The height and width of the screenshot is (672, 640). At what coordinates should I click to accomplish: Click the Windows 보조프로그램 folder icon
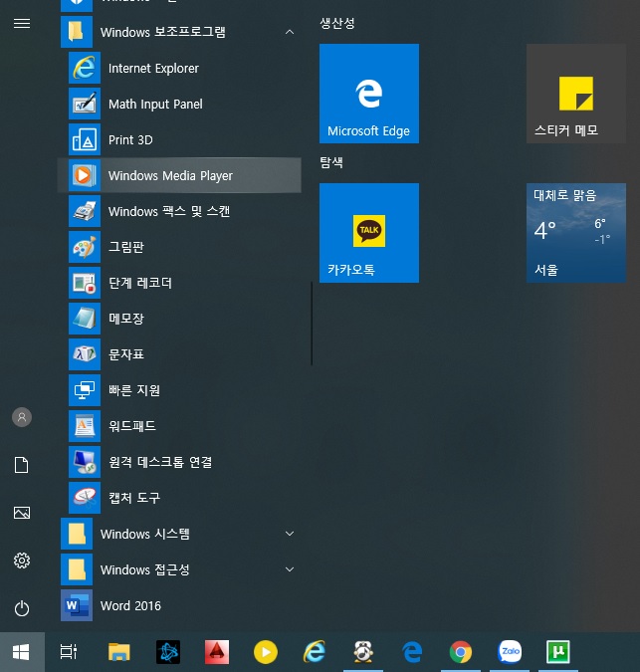click(x=77, y=32)
